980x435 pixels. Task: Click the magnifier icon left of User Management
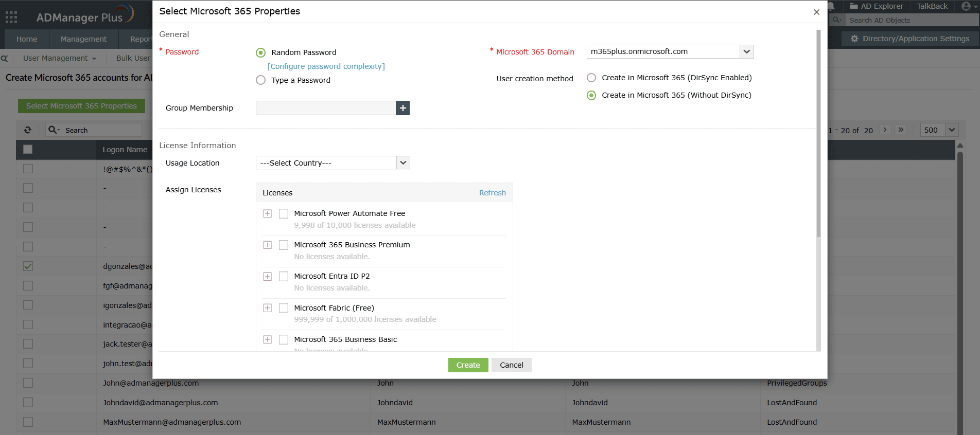[x=4, y=59]
